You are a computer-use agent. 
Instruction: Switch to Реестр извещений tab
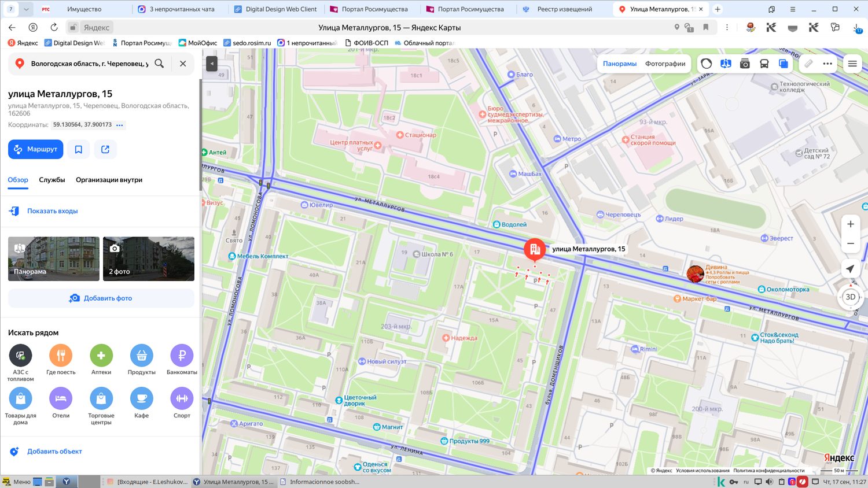(x=564, y=9)
